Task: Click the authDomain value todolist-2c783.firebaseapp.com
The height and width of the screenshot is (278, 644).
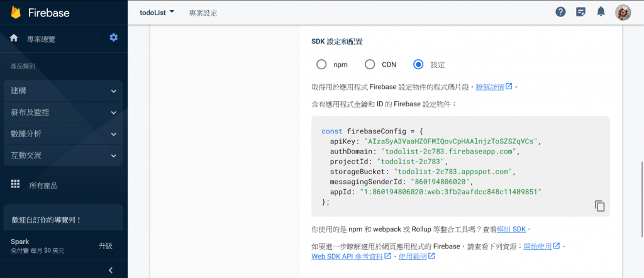Action: (448, 151)
